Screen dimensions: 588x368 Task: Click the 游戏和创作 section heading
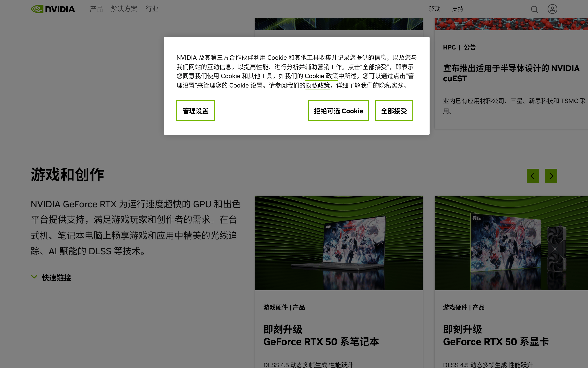(67, 175)
